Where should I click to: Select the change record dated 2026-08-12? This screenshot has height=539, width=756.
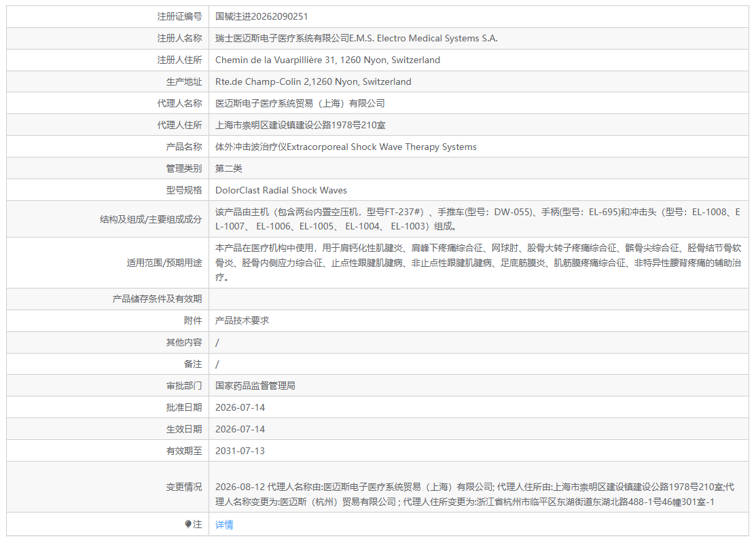point(475,494)
